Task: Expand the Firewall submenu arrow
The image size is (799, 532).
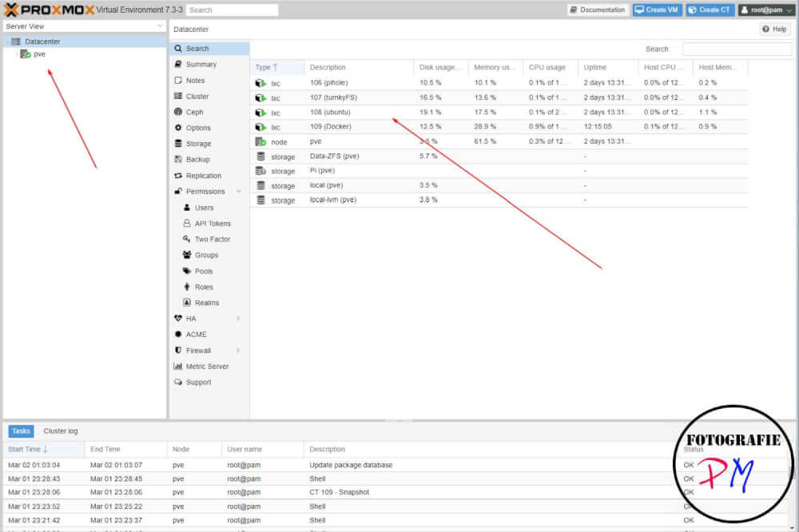Action: 238,351
